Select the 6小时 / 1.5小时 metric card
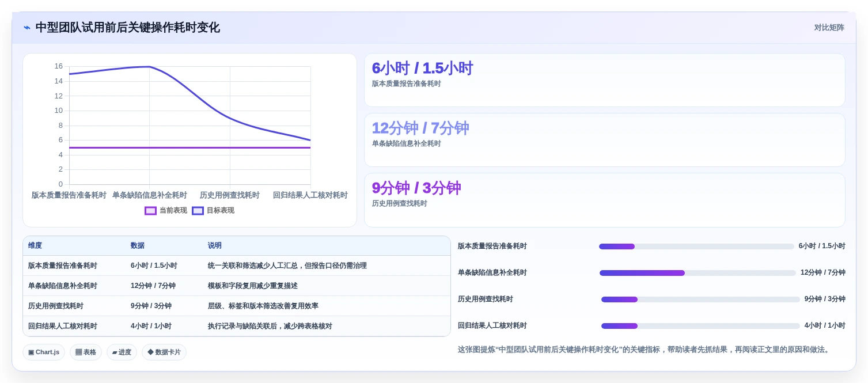This screenshot has width=868, height=383. pyautogui.click(x=604, y=80)
